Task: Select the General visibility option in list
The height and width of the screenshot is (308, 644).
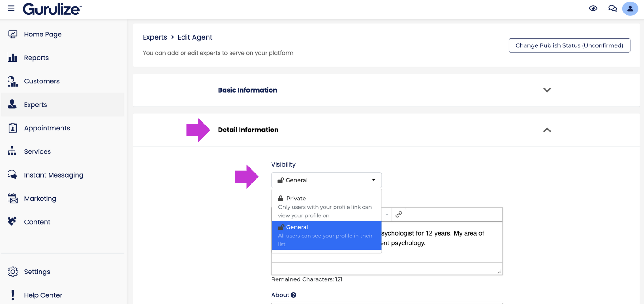Action: [x=326, y=236]
